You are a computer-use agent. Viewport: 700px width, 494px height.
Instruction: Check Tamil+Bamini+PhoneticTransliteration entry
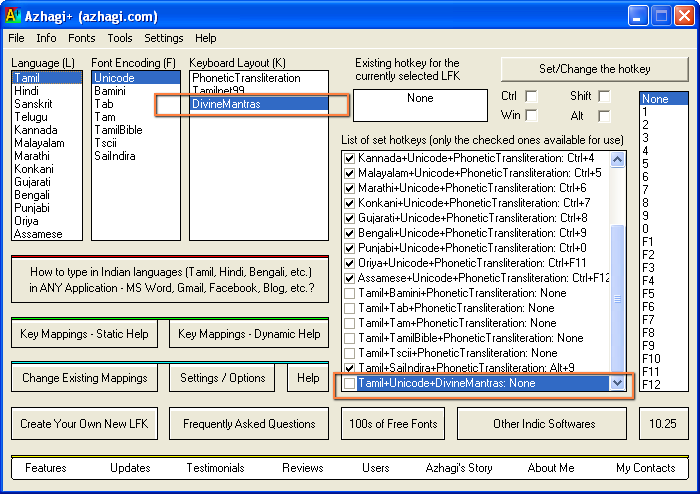pos(350,293)
